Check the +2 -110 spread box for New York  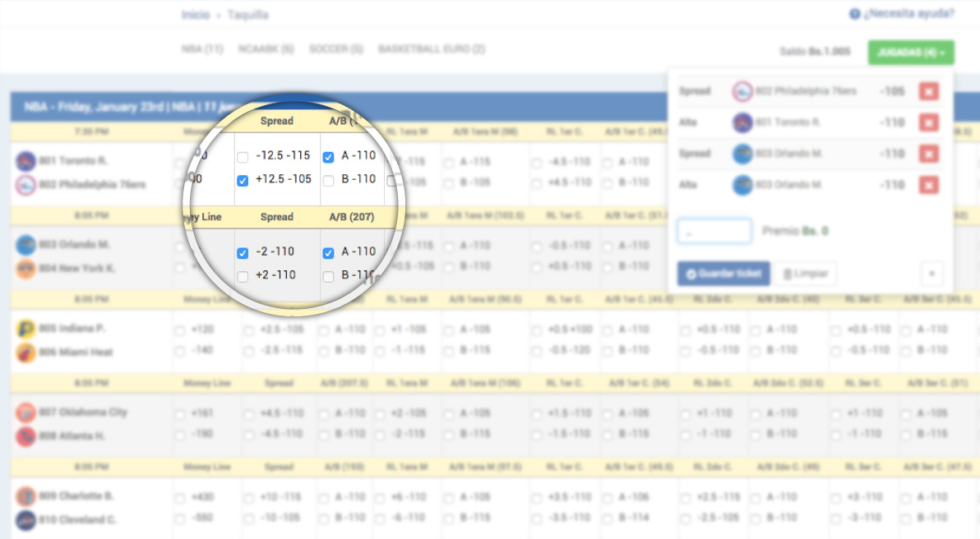[x=243, y=277]
